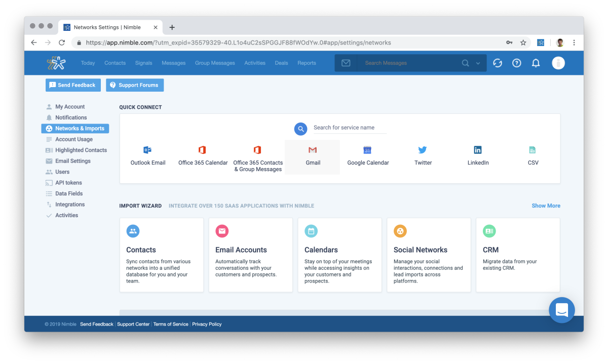Image resolution: width=608 pixels, height=364 pixels.
Task: Click the browser address bar URL
Action: [x=238, y=43]
